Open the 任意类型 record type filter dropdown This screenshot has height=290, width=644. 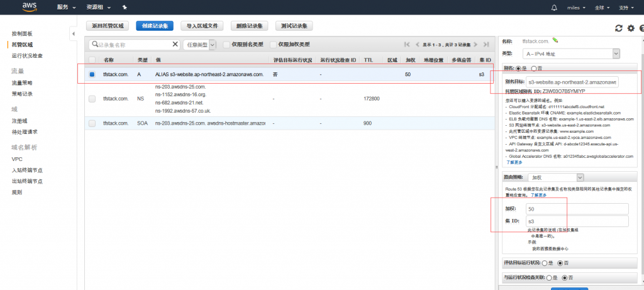(x=199, y=45)
